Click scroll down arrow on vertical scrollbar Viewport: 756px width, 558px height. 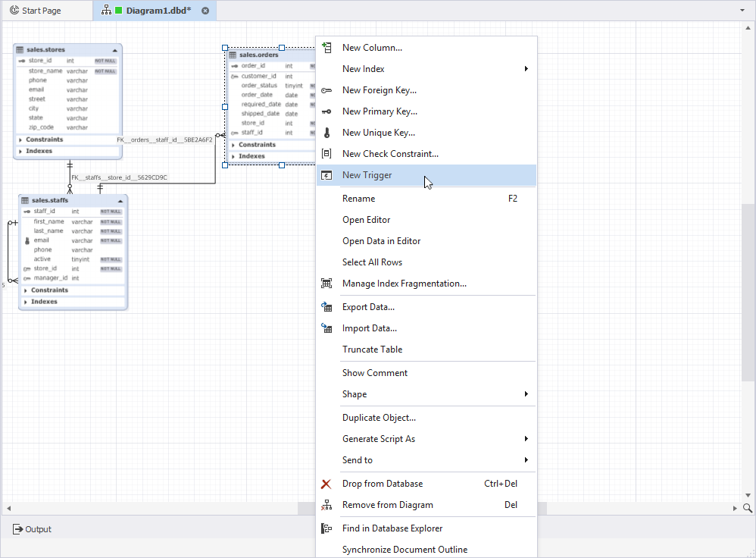pos(748,495)
